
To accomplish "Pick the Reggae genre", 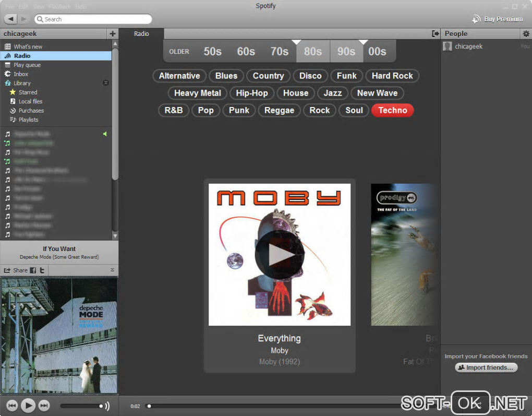I will (x=279, y=110).
